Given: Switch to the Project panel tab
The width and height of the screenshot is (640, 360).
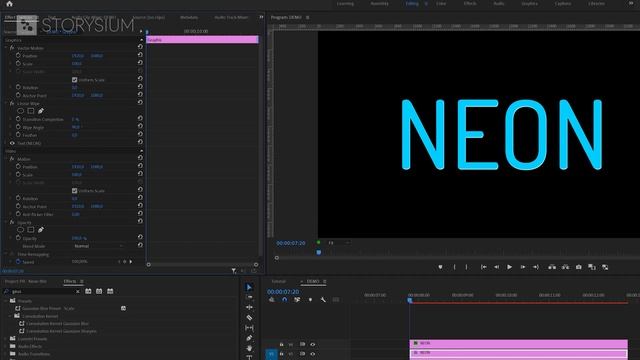Looking at the screenshot, I should click(x=26, y=281).
